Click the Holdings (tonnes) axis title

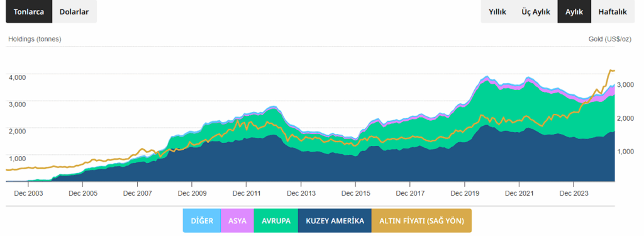[x=35, y=39]
